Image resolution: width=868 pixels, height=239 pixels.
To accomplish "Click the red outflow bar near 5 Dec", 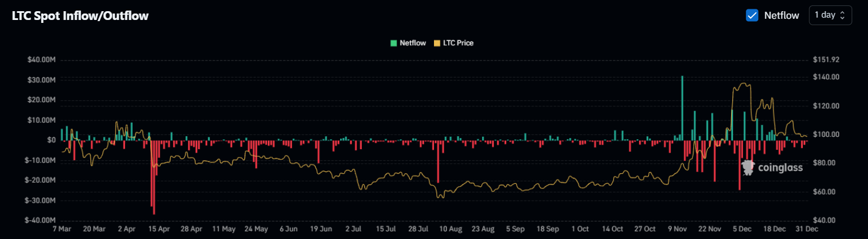I will coord(739,165).
